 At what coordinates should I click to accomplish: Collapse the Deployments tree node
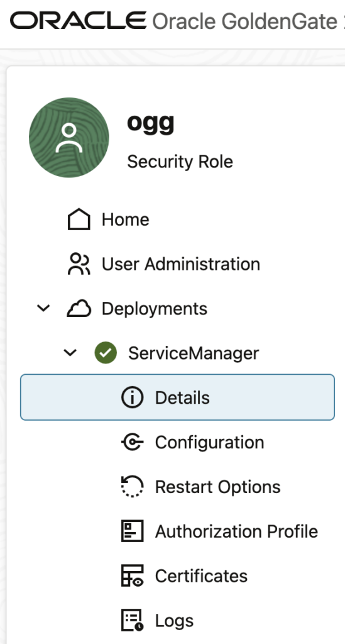(x=43, y=308)
